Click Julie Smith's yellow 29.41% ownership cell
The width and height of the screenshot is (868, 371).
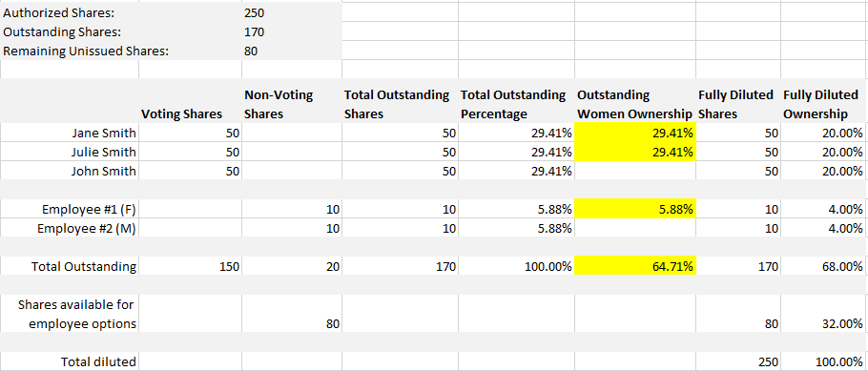pos(635,152)
